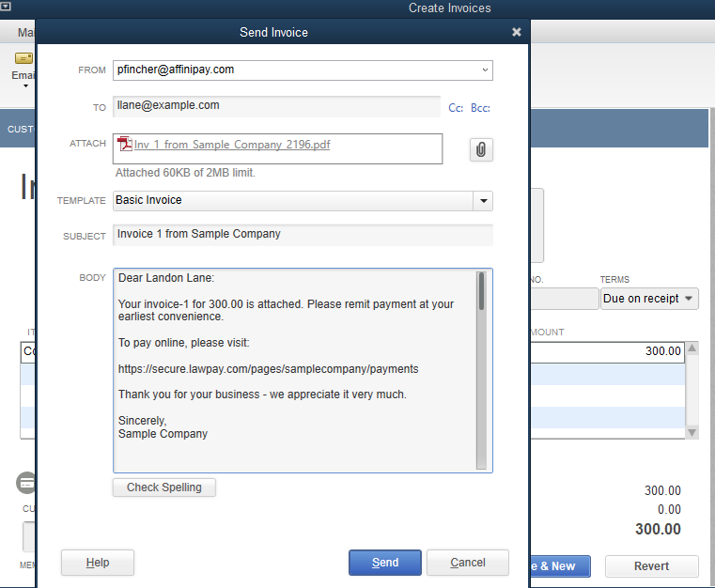Click the Bcc: link
The height and width of the screenshot is (588, 715).
(480, 108)
